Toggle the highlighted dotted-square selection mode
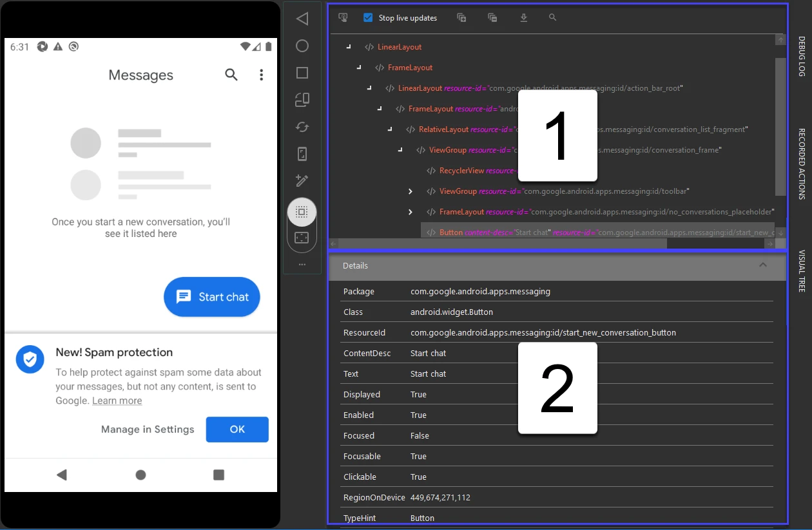Screen dimensions: 812x530 (x=302, y=212)
